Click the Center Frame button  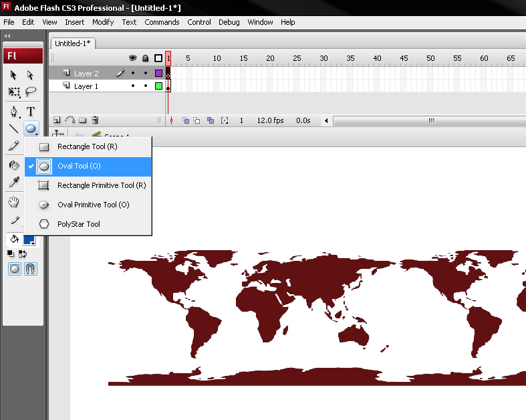(x=171, y=120)
